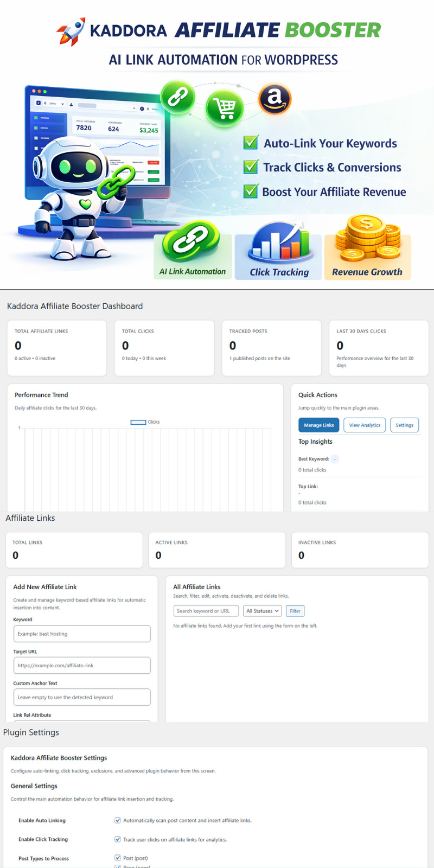Open Settings quick action button

[x=404, y=425]
